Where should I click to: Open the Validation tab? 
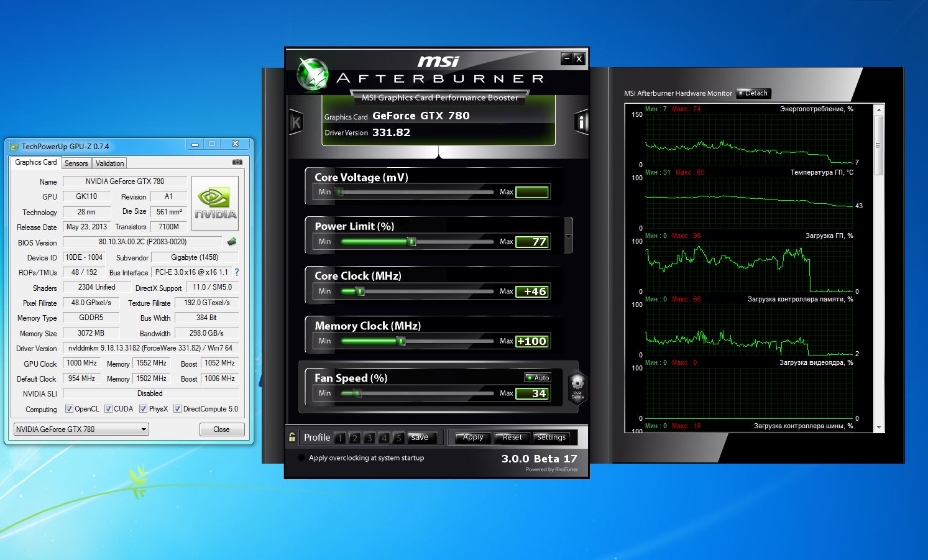[110, 163]
